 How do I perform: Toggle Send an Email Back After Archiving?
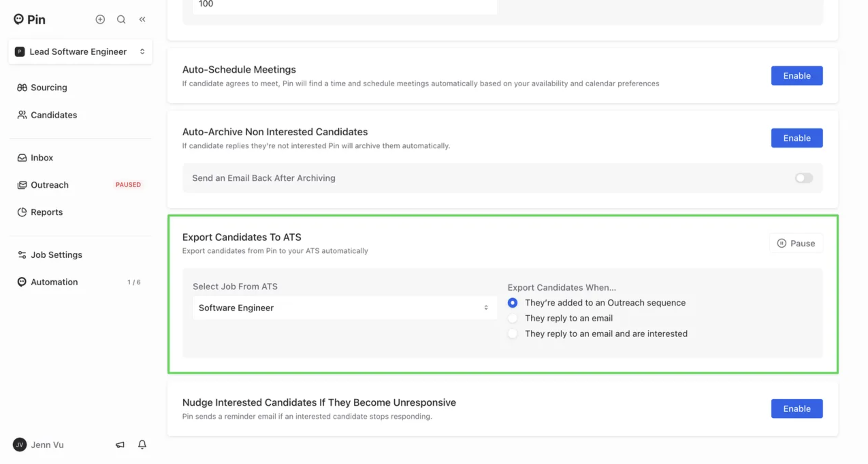tap(804, 178)
